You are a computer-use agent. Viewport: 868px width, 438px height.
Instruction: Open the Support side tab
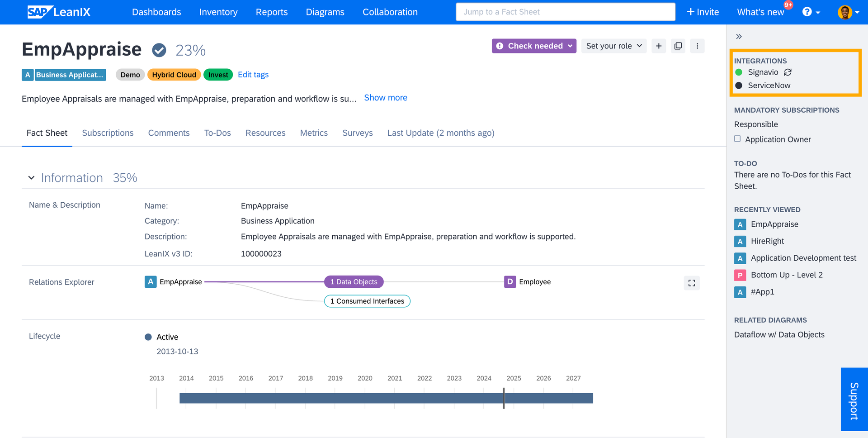854,399
